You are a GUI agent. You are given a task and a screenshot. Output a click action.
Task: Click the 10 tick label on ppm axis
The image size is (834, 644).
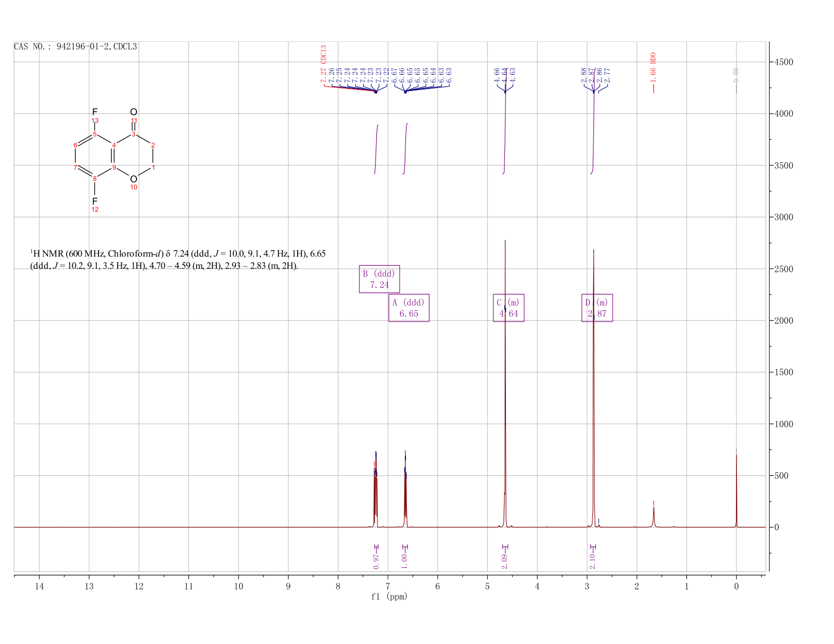[x=239, y=586]
